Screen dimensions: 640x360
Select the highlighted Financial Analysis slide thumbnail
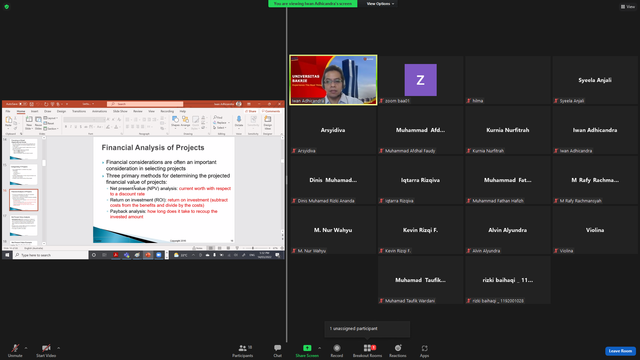click(24, 200)
